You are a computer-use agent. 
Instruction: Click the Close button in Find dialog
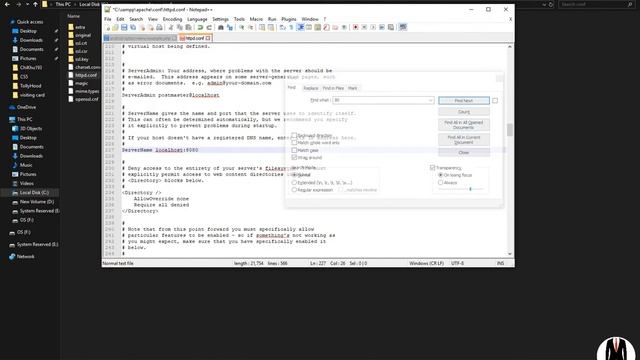point(464,153)
